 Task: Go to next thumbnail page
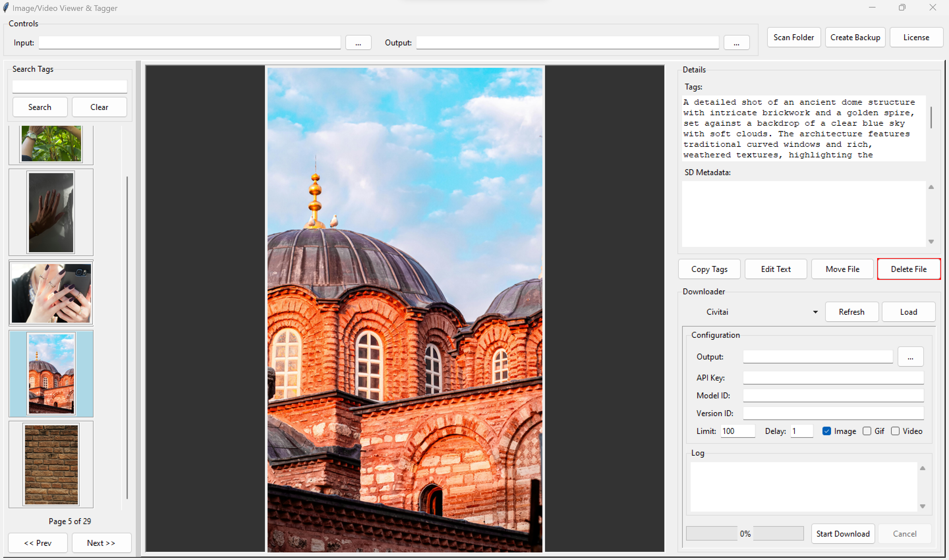click(101, 543)
